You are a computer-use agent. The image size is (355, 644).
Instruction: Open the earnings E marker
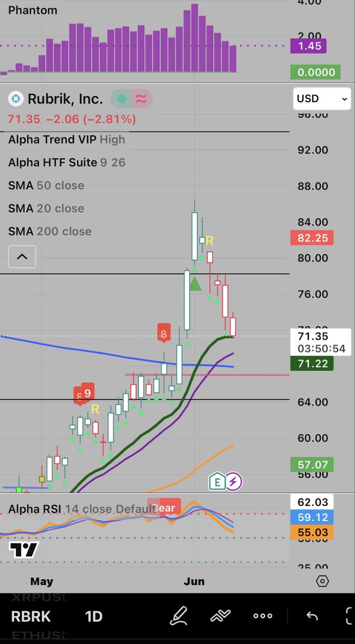(217, 481)
